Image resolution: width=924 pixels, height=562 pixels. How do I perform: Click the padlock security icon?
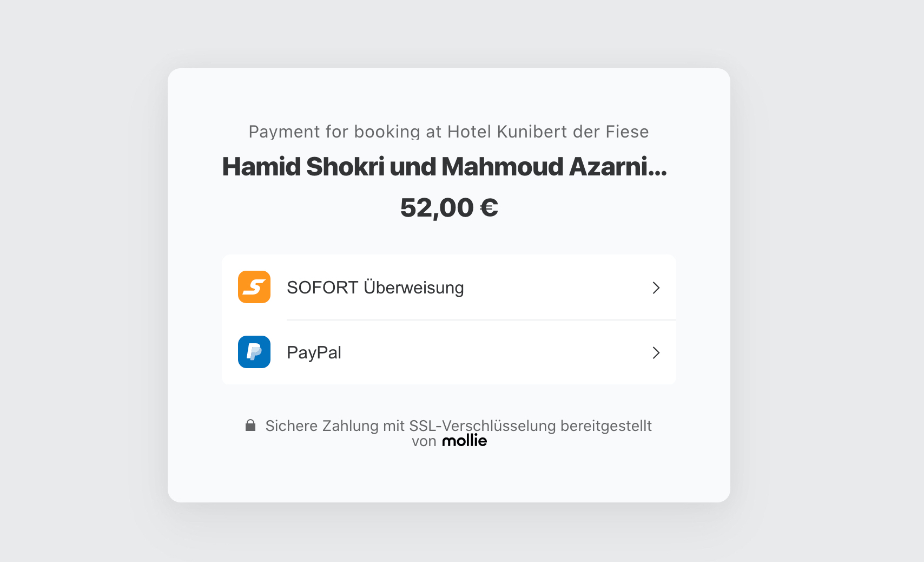pos(250,426)
